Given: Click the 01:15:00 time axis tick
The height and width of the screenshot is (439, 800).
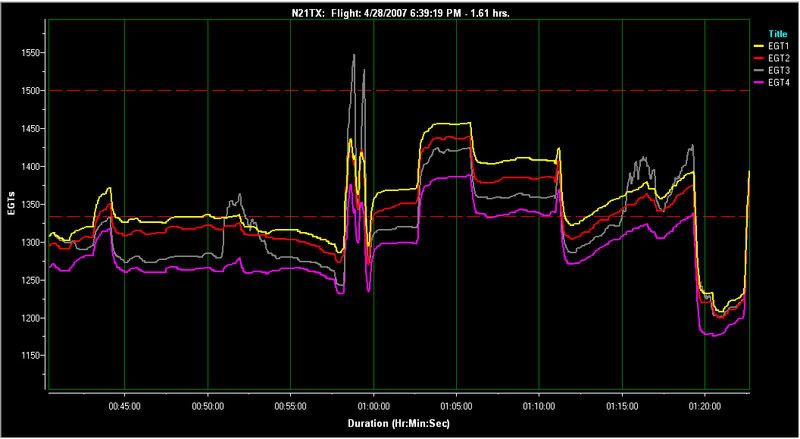Looking at the screenshot, I should [622, 407].
